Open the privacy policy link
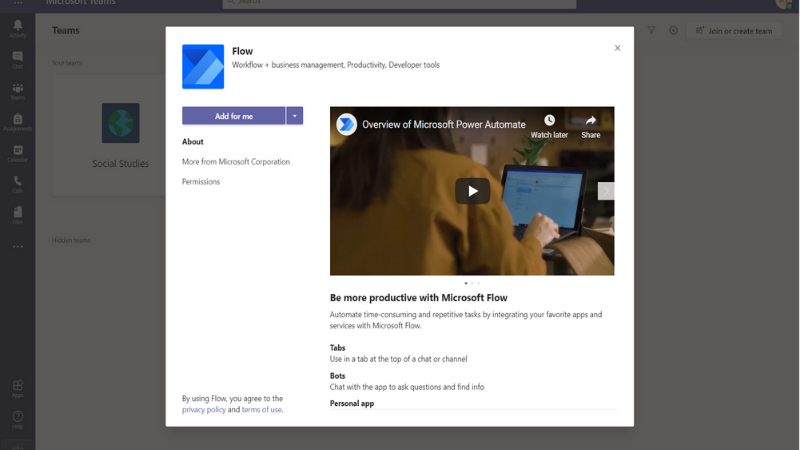800x450 pixels. [204, 410]
